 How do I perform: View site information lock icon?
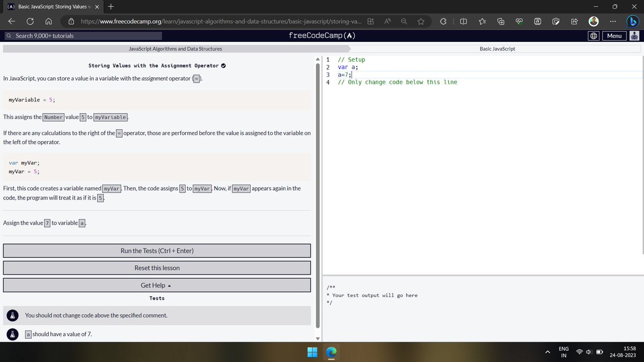tap(71, 21)
